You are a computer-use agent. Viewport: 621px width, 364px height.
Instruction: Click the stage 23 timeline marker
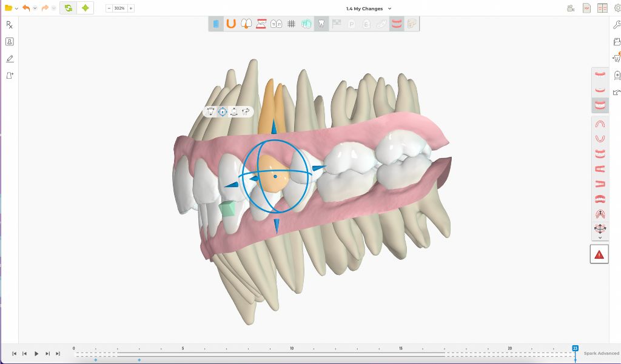coord(575,348)
